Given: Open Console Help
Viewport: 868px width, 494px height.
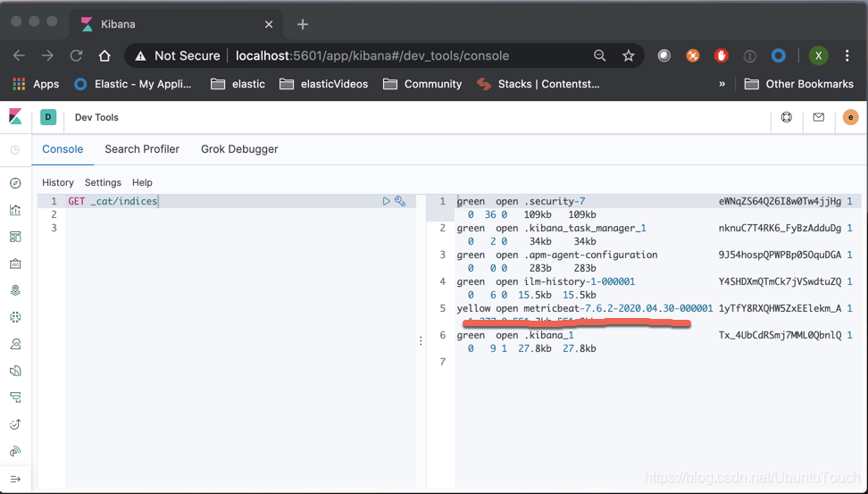Looking at the screenshot, I should tap(142, 182).
